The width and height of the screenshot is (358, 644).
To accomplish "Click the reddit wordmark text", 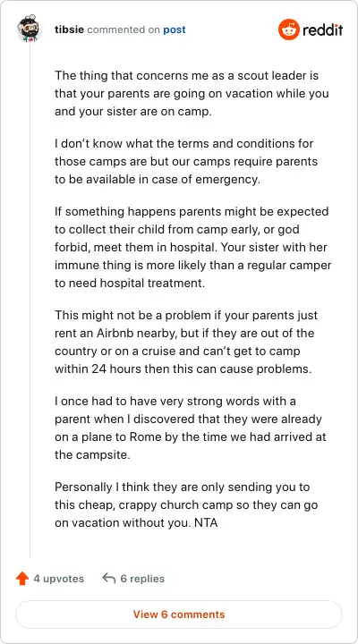I will point(323,30).
